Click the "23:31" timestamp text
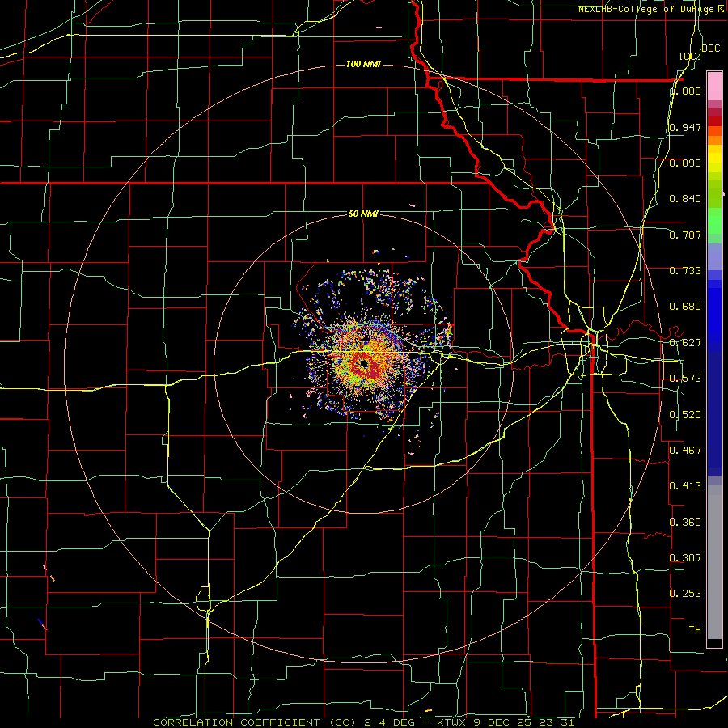Viewport: 728px width, 728px height. tap(557, 722)
